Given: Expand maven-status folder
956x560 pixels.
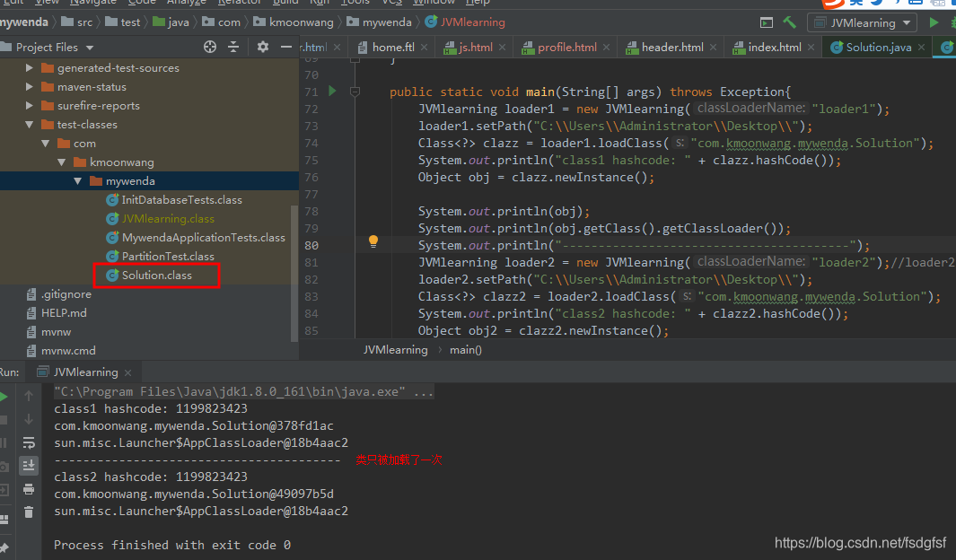Looking at the screenshot, I should 29,86.
